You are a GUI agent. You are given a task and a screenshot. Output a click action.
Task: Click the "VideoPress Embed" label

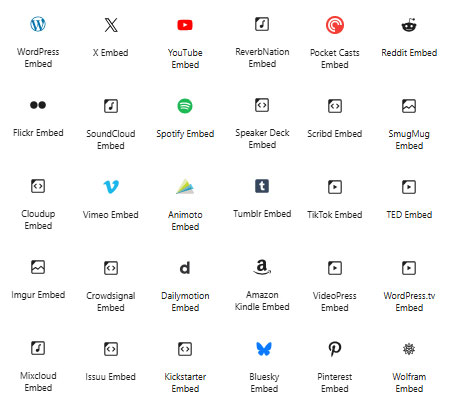pyautogui.click(x=335, y=302)
